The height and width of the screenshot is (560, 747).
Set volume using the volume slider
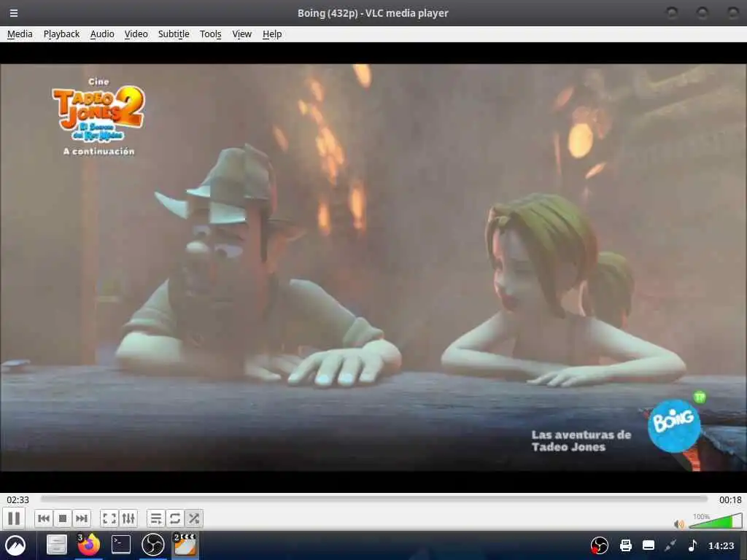[715, 521]
